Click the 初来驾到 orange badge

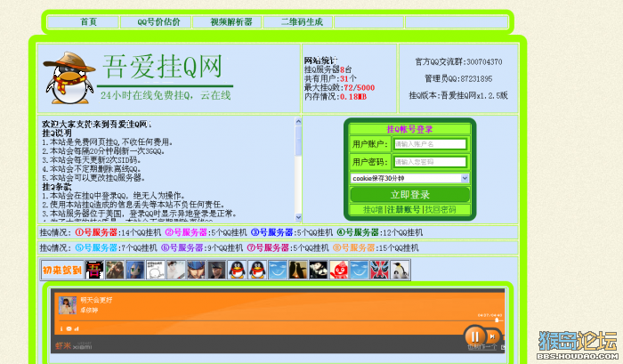[62, 271]
